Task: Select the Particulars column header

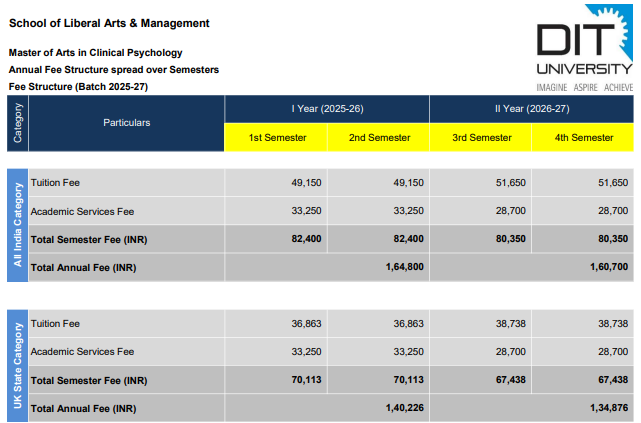Action: [126, 122]
